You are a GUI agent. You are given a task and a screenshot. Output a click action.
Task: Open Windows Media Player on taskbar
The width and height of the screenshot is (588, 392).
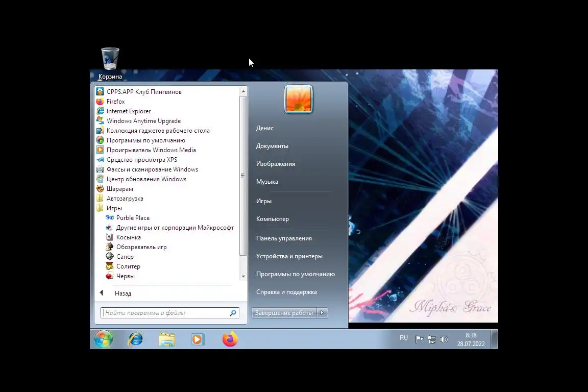(198, 339)
